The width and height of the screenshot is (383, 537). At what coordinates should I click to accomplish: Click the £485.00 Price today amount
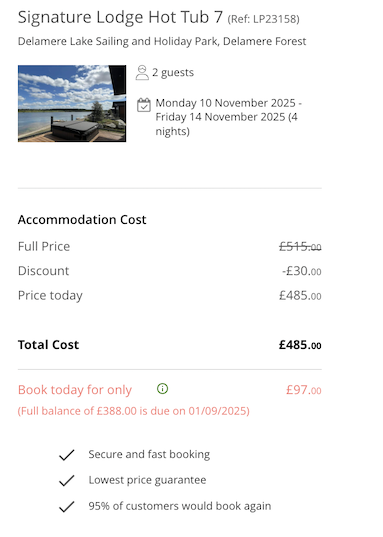(x=300, y=296)
